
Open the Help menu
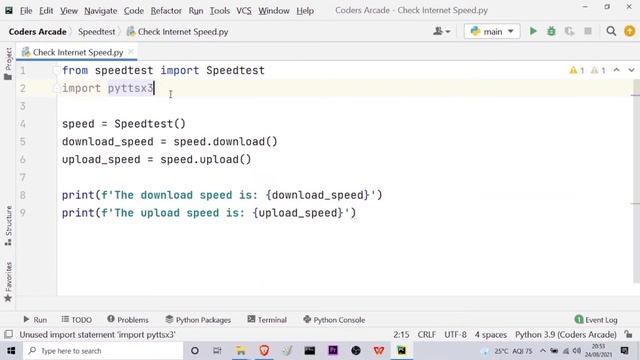click(305, 11)
